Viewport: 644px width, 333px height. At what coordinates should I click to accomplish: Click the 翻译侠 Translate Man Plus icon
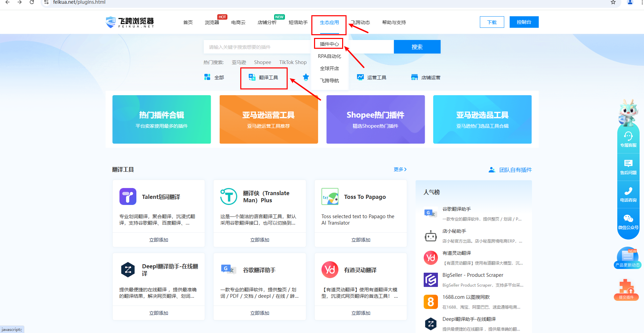[229, 196]
